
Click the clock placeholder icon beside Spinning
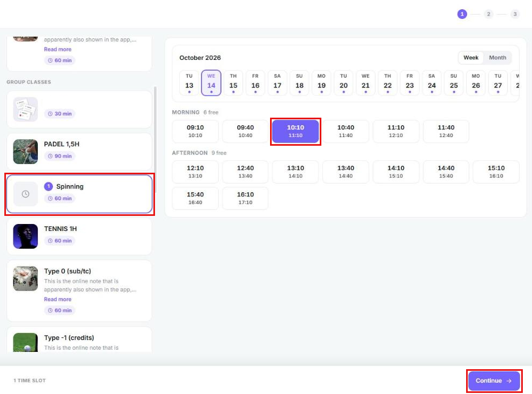point(25,194)
